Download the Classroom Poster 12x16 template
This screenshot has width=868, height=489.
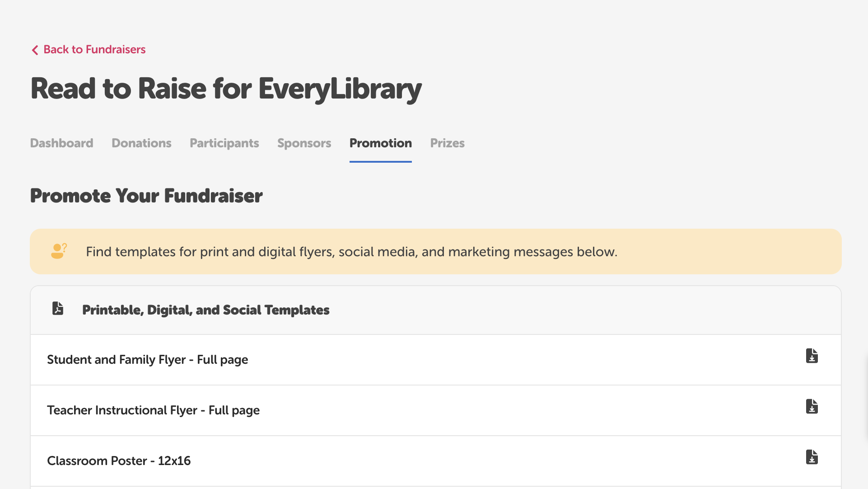pyautogui.click(x=812, y=457)
